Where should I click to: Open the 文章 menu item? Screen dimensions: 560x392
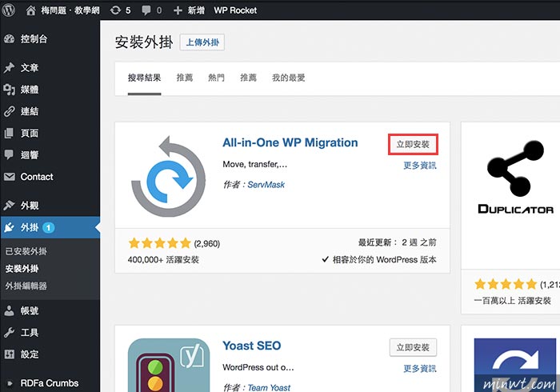[x=30, y=67]
